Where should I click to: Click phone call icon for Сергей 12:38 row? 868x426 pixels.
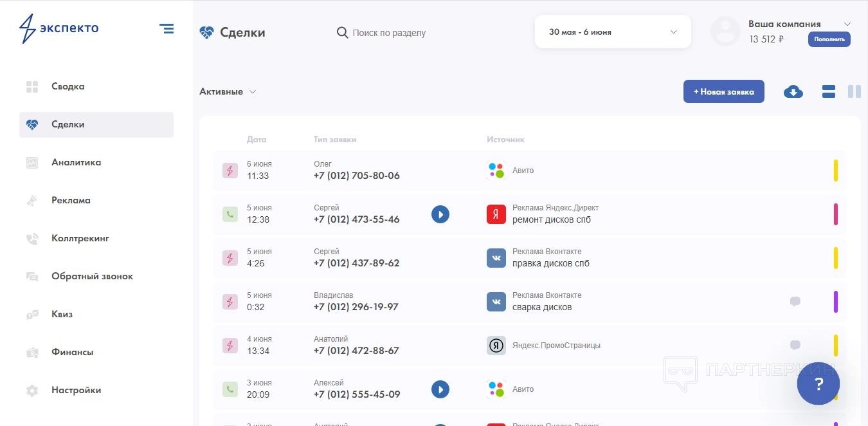[x=230, y=214]
